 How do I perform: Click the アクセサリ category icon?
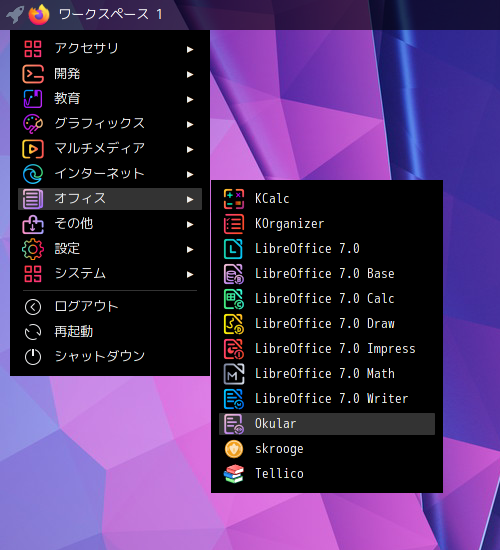point(33,49)
